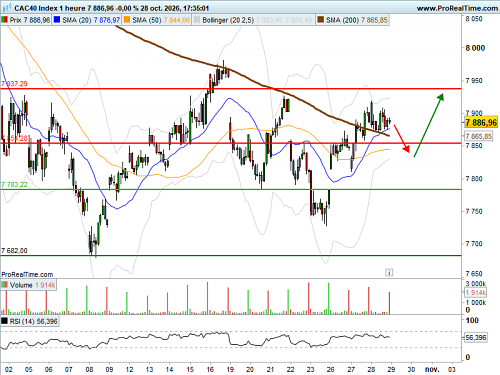
Task: Click the date label 29 on time axis
Action: tap(391, 369)
